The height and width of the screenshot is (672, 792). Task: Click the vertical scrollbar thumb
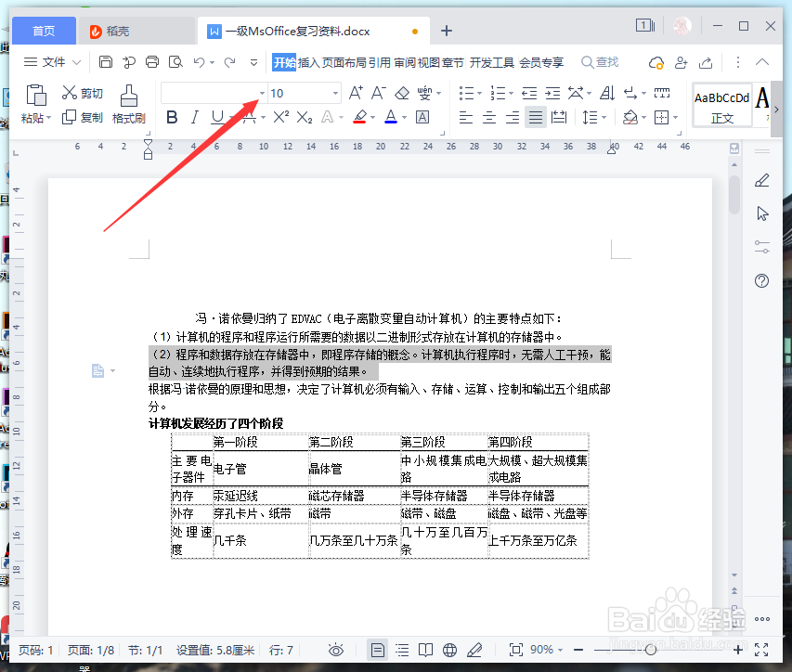[x=734, y=195]
